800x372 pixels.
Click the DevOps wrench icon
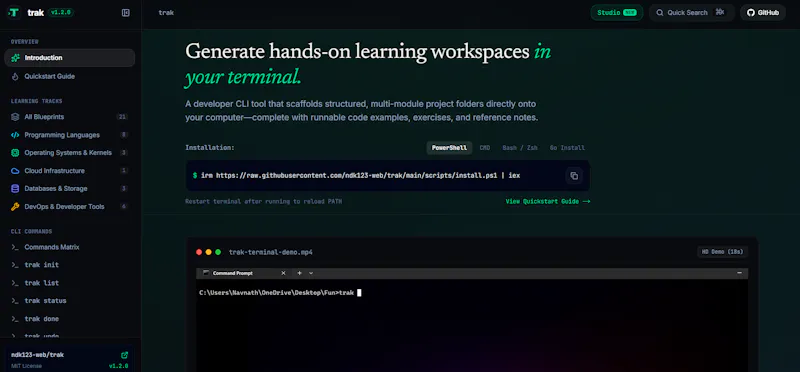(x=15, y=207)
